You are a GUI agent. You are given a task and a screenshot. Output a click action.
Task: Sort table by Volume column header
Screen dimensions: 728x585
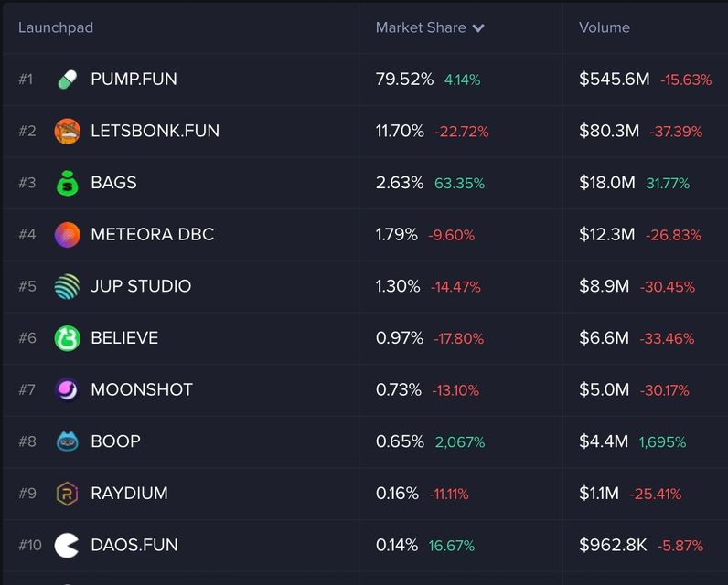pos(604,27)
